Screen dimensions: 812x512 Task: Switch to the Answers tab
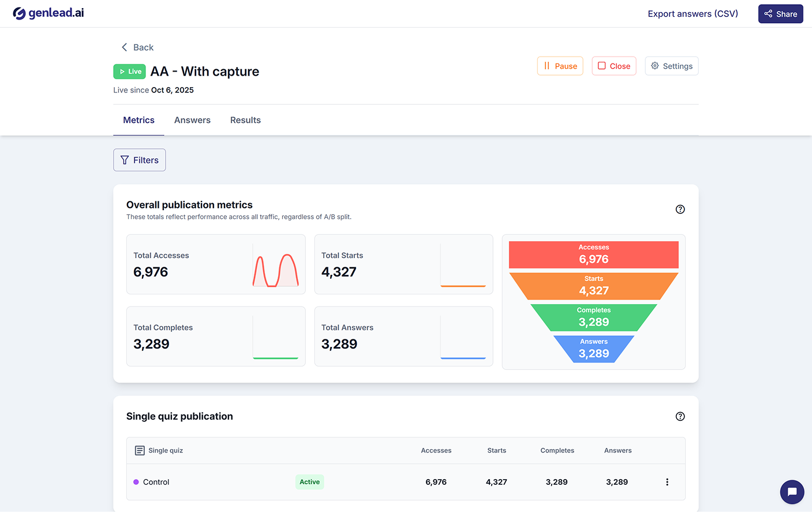[x=192, y=120]
